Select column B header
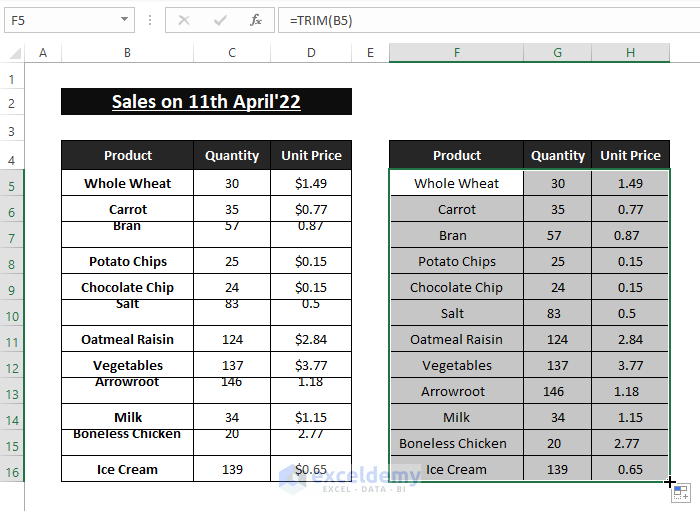The height and width of the screenshot is (511, 700). tap(127, 53)
